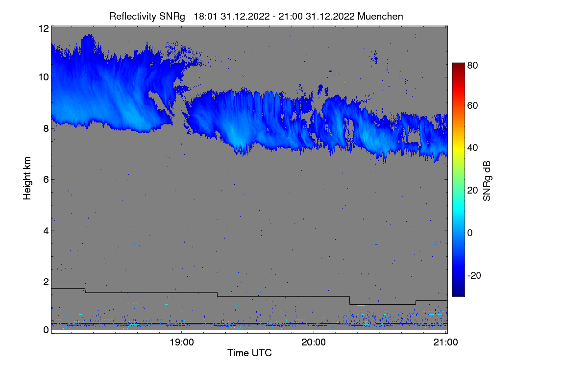Click the height tick label 4
588x392 pixels.
46,231
